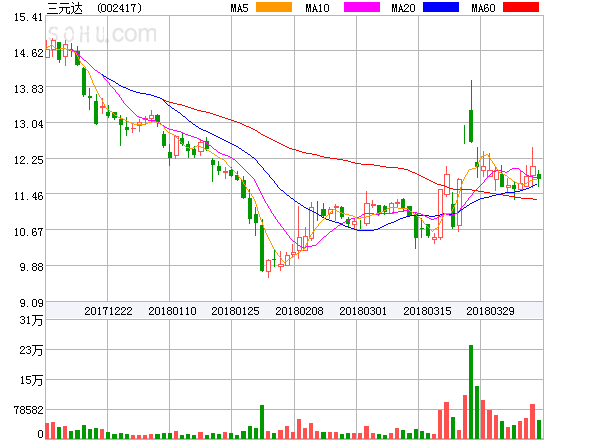This screenshot has width=600, height=440.
Task: Click the blue MA20 legend swatch
Action: tap(441, 7)
